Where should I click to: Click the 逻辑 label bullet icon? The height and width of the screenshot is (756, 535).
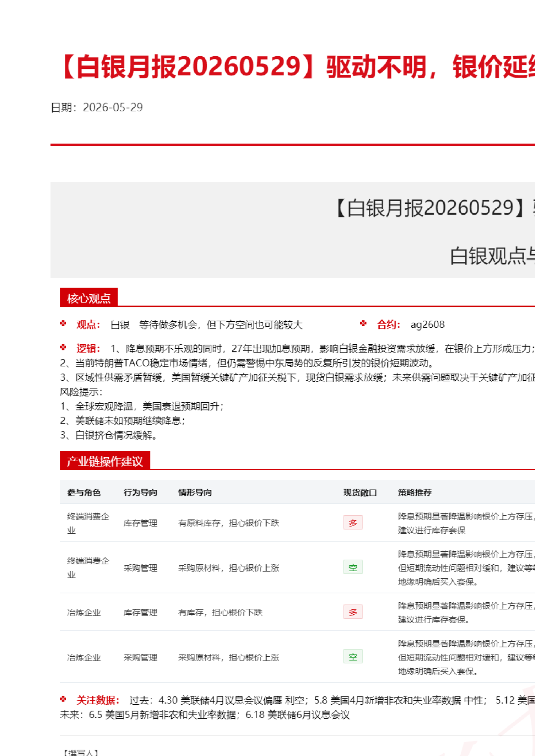[63, 347]
